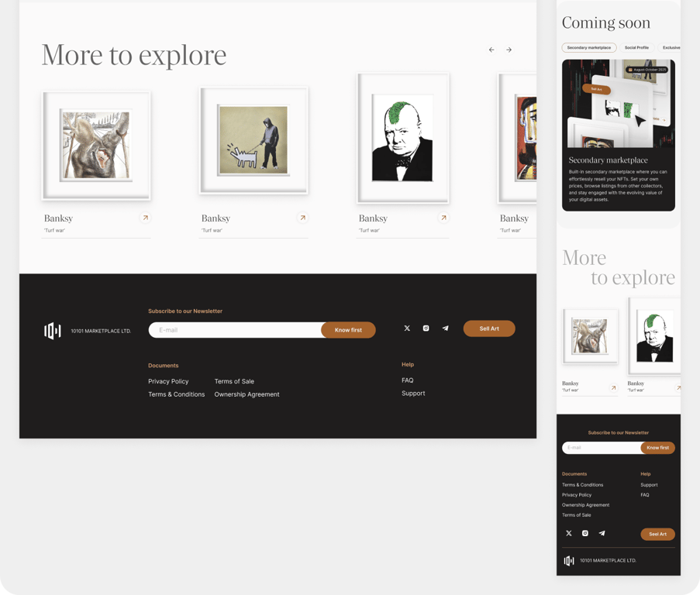Click the mobile Know first button

657,448
